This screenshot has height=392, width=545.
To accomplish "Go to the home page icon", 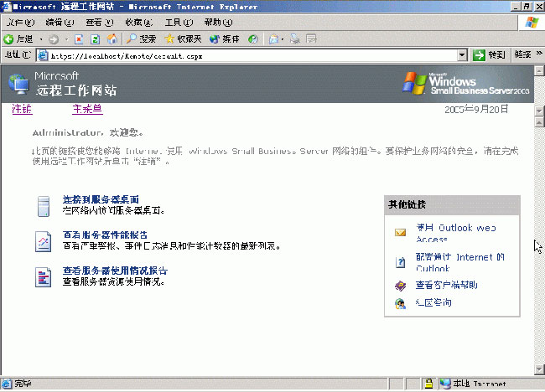I will tap(112, 39).
